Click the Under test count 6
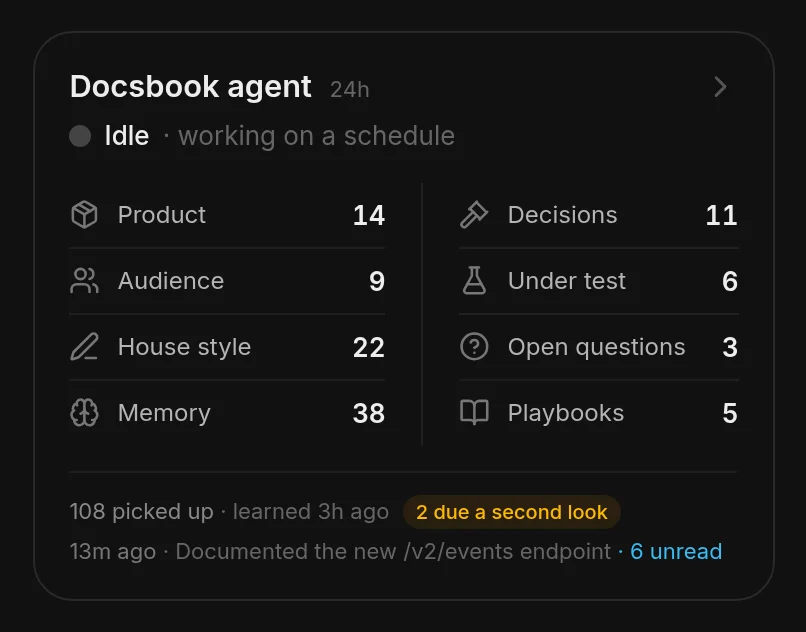The image size is (806, 632). coord(730,281)
